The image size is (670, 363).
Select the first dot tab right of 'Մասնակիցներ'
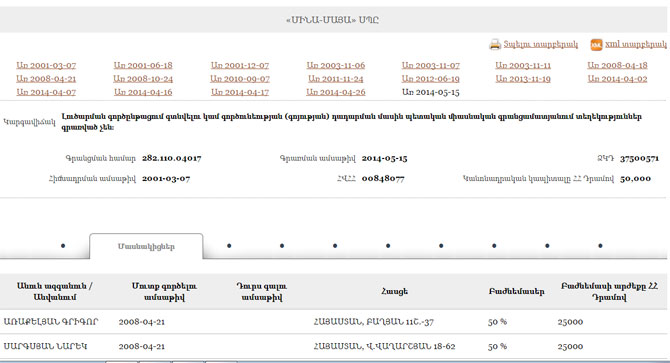point(229,246)
